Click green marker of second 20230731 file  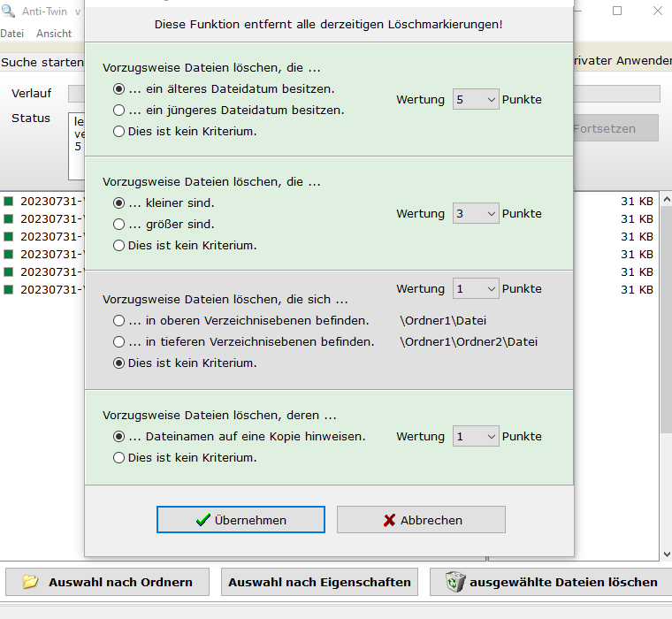pyautogui.click(x=9, y=218)
